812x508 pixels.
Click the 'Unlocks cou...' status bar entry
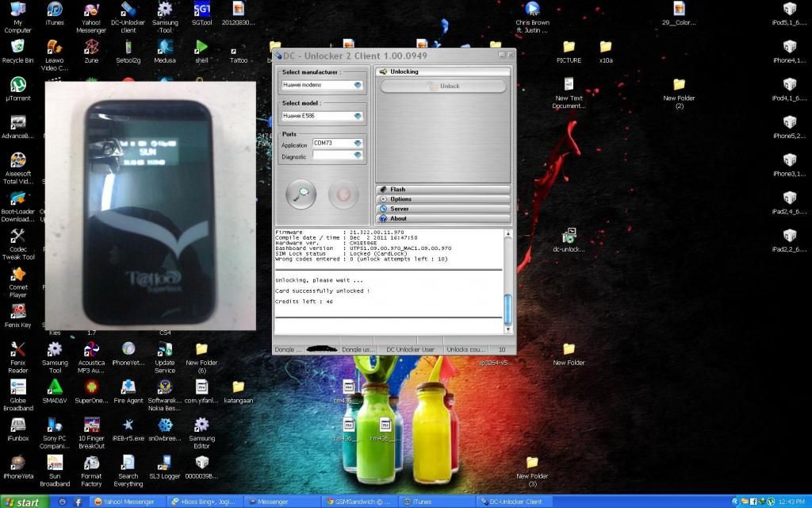click(x=466, y=349)
